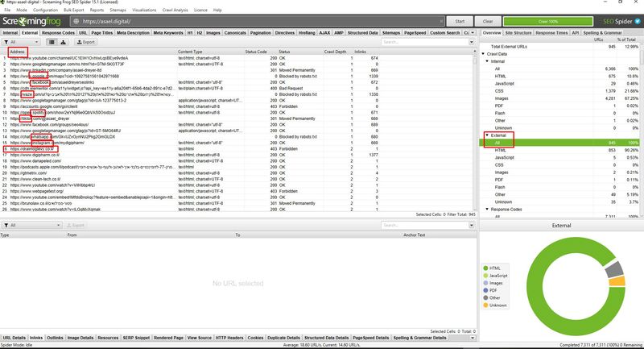This screenshot has height=349, width=644.
Task: Collapse the Response Codes tree node
Action: [x=487, y=210]
